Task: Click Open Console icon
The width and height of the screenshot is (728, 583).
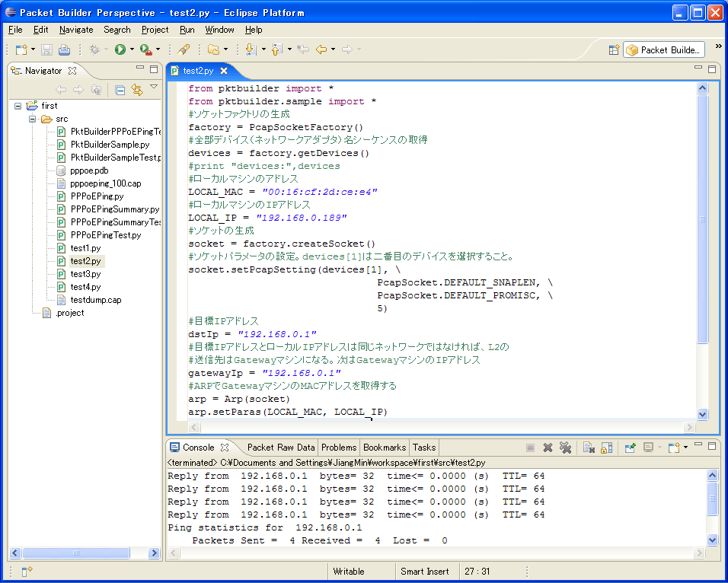Action: [x=674, y=448]
